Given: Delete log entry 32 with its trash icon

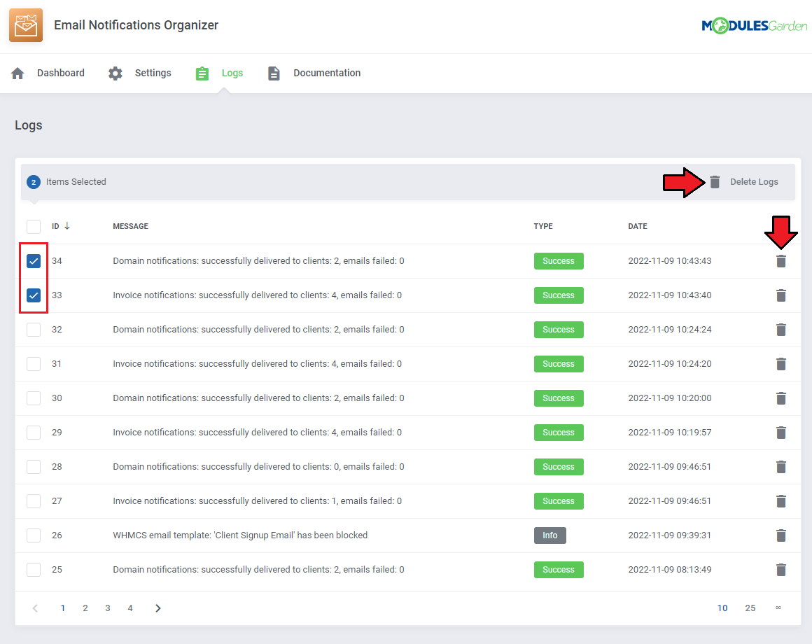Looking at the screenshot, I should point(781,329).
